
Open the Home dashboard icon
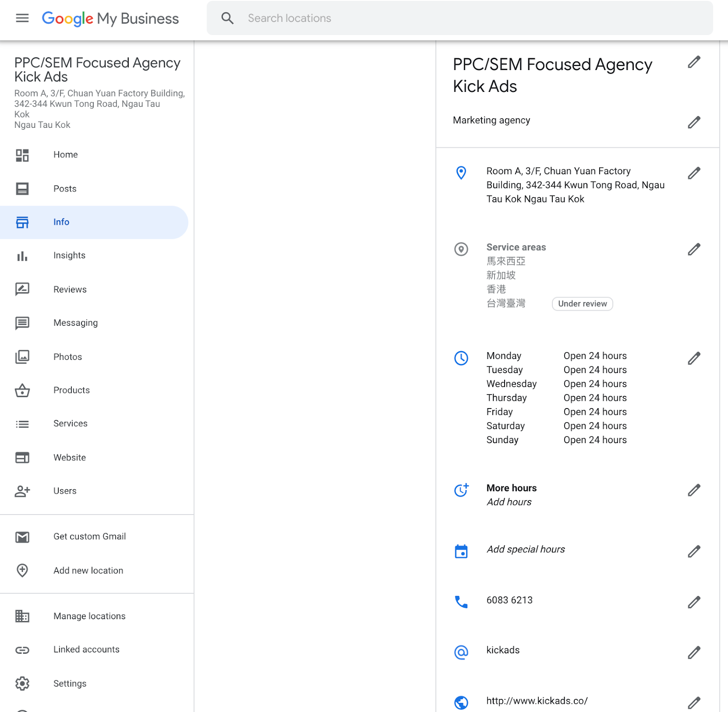pyautogui.click(x=22, y=155)
